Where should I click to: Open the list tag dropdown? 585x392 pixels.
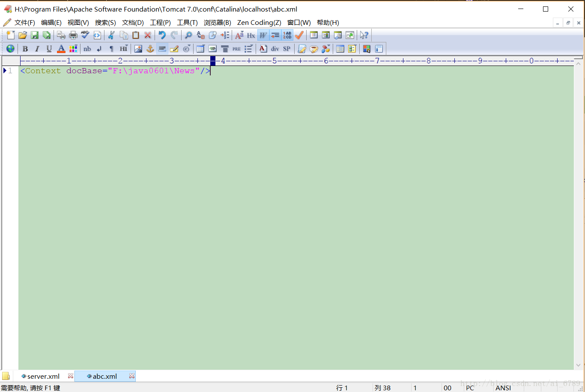[249, 48]
